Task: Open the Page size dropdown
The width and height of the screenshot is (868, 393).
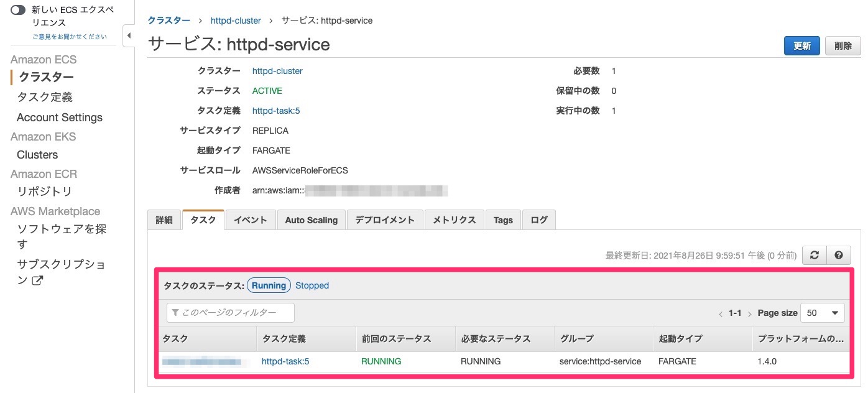Action: coord(822,313)
